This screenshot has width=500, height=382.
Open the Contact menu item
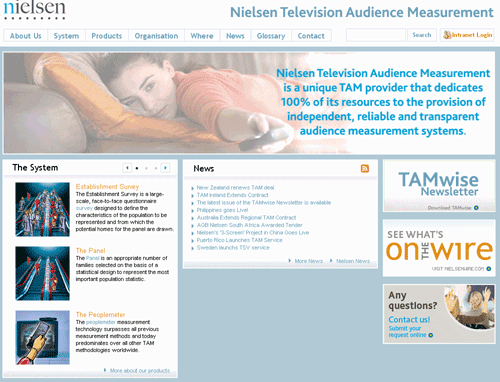(311, 36)
